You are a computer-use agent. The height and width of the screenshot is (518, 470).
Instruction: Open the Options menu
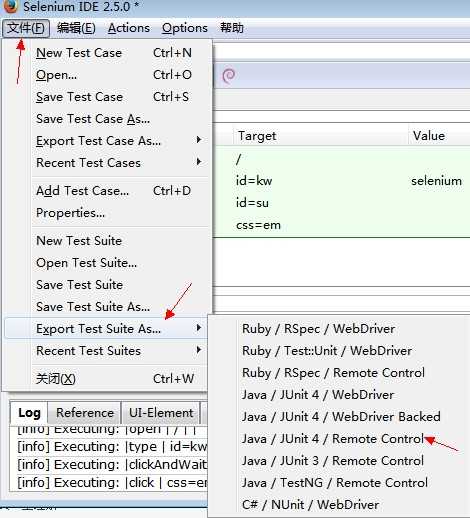[185, 28]
